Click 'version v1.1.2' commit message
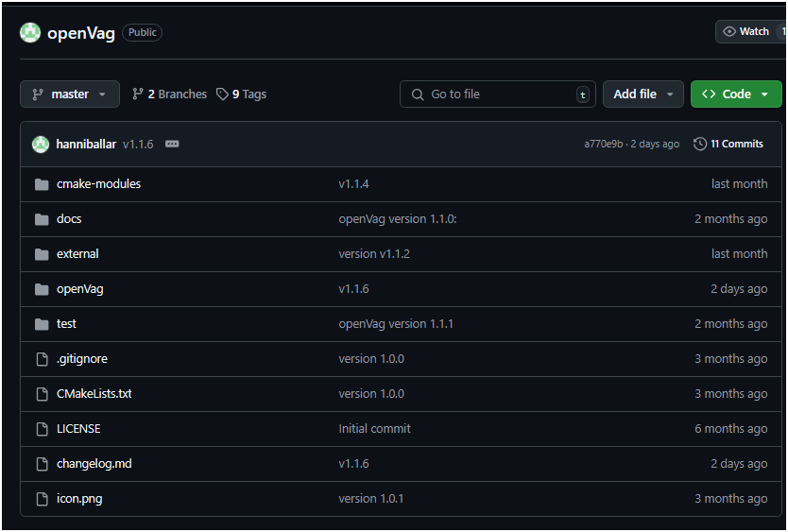Screen dimensions: 788x532 coord(374,254)
